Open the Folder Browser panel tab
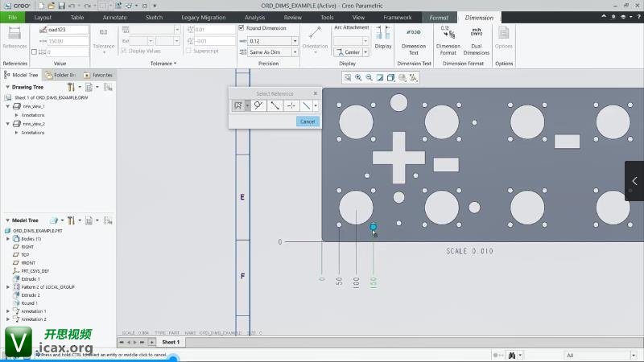This screenshot has width=644, height=362. click(60, 75)
